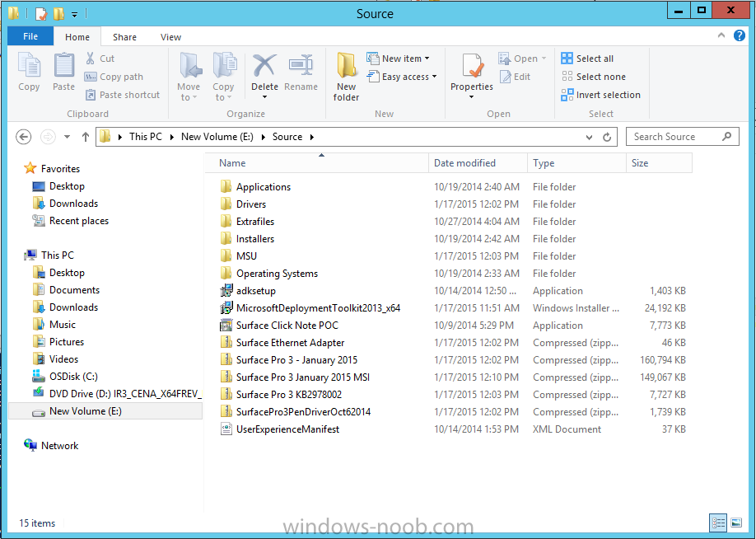The height and width of the screenshot is (539, 756).
Task: Open the File menu tab
Action: 30,36
